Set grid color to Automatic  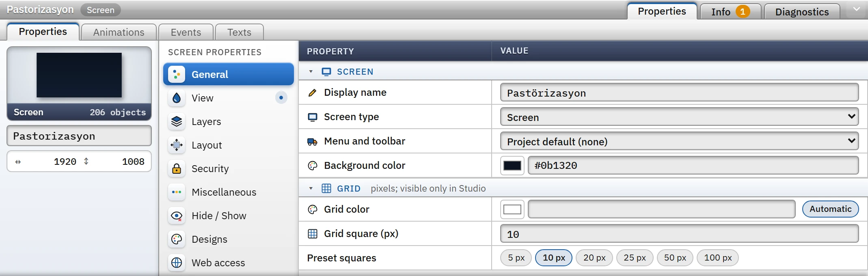(830, 209)
